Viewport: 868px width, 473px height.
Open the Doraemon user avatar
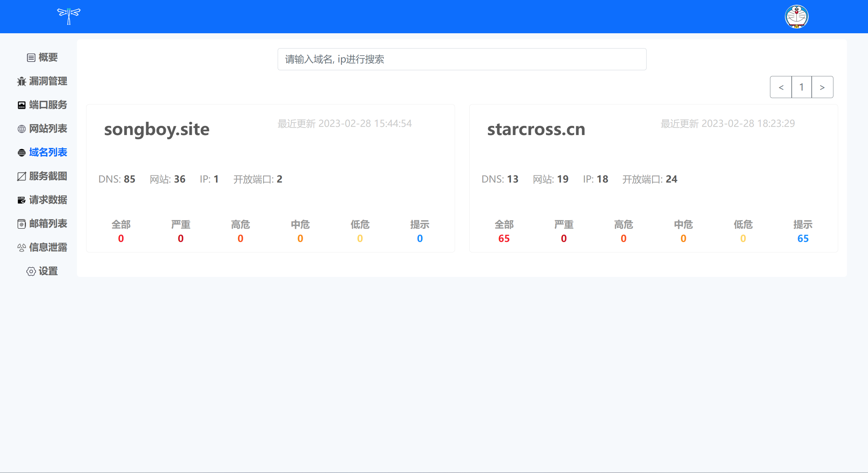click(796, 16)
